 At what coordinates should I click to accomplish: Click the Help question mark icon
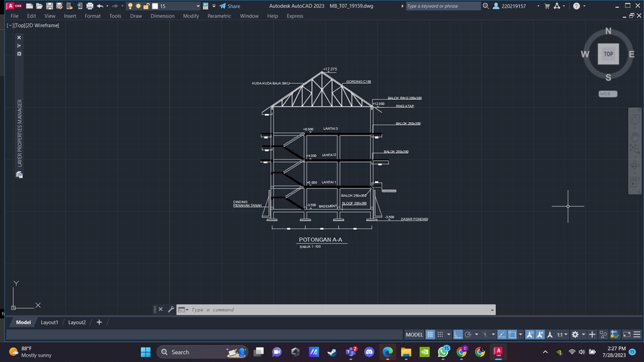click(577, 6)
